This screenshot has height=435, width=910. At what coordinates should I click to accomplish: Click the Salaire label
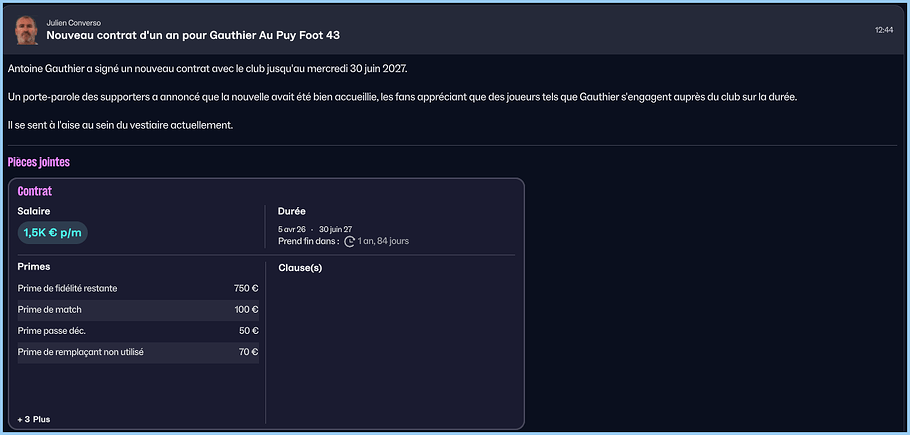point(34,211)
